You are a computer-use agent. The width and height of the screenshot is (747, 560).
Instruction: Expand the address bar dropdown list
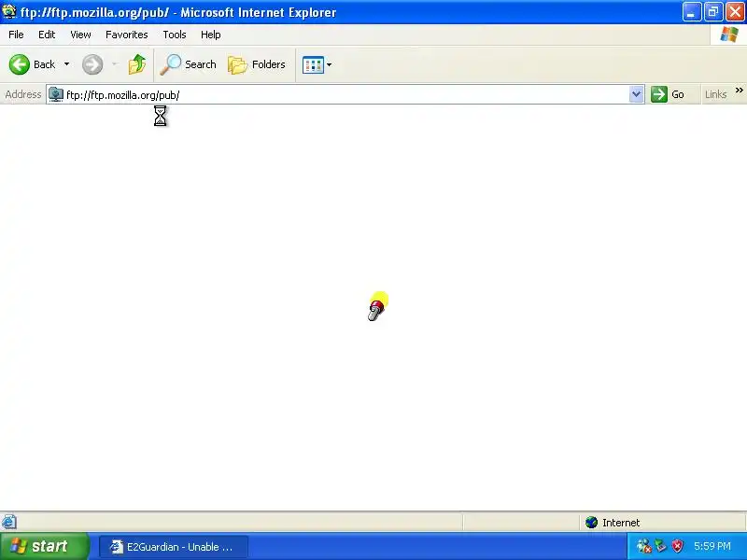pos(636,94)
